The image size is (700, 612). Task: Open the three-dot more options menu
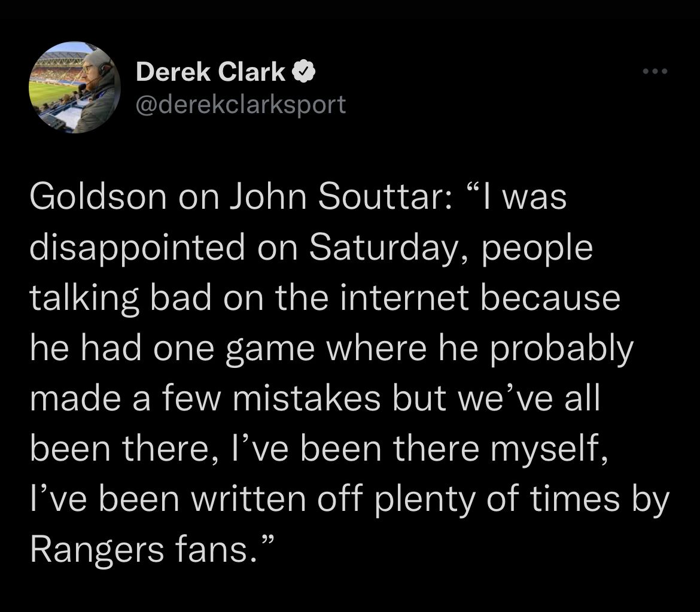(655, 71)
